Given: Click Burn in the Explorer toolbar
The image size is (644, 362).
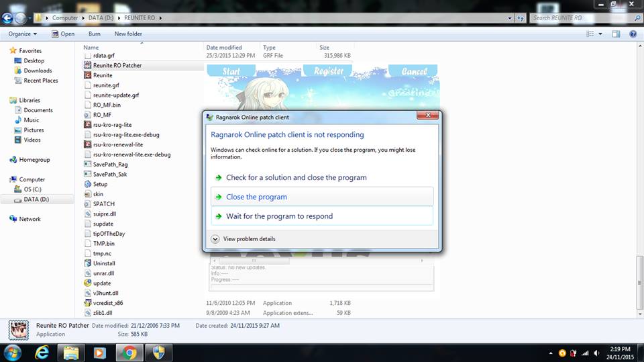Looking at the screenshot, I should point(94,34).
